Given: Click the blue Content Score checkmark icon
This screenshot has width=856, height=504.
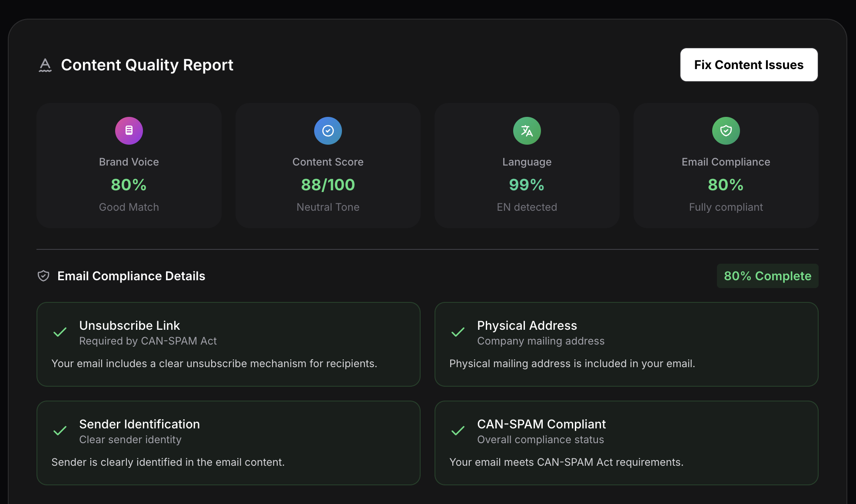Looking at the screenshot, I should coord(328,130).
